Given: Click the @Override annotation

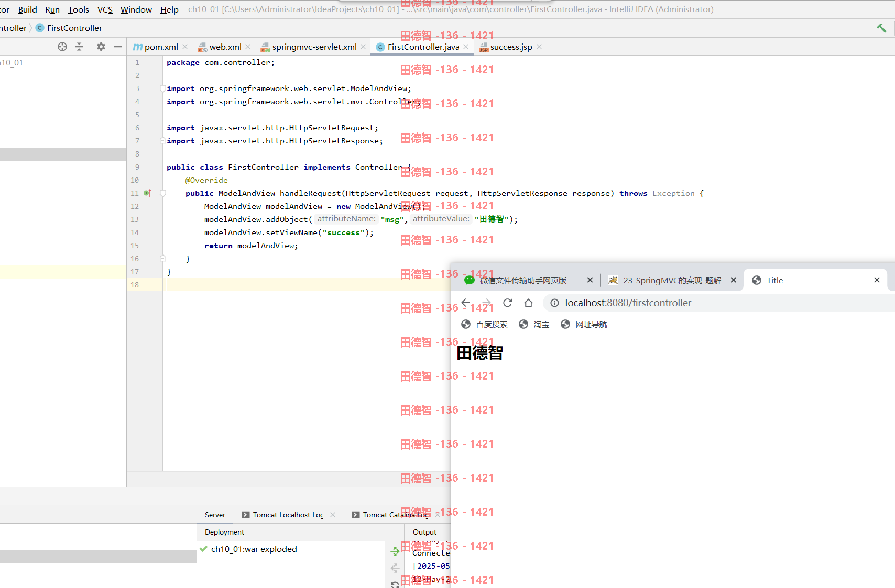Looking at the screenshot, I should [206, 180].
